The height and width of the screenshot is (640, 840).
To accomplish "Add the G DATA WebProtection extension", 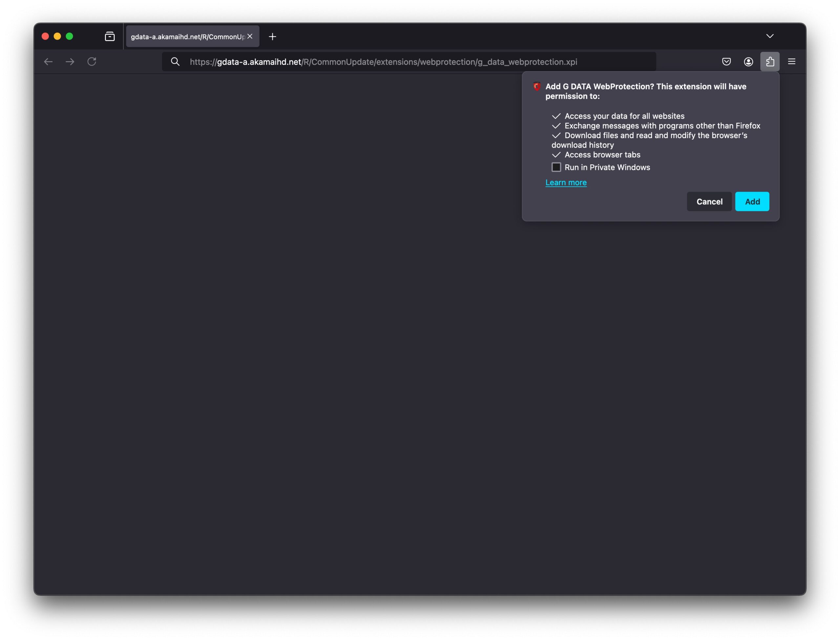I will point(752,201).
